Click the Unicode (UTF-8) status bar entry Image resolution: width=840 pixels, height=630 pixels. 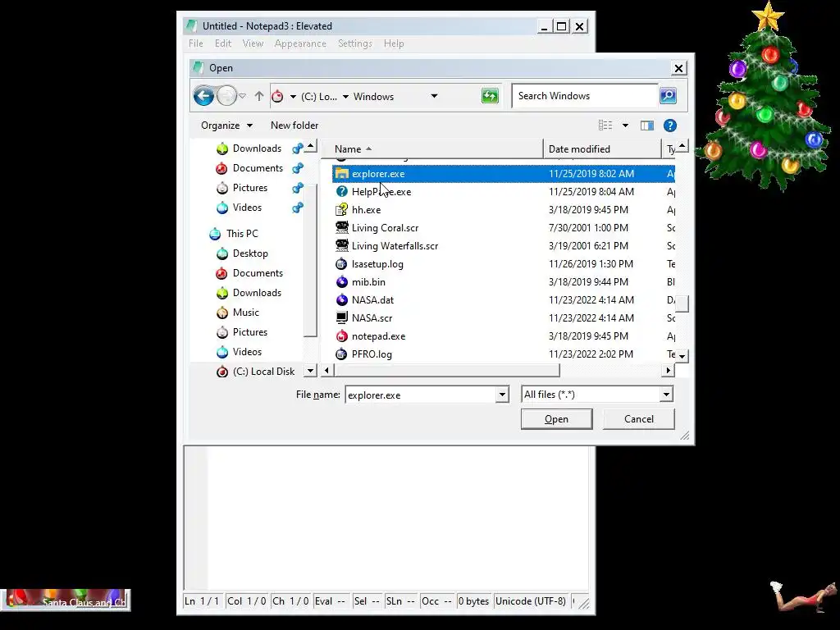pyautogui.click(x=531, y=601)
